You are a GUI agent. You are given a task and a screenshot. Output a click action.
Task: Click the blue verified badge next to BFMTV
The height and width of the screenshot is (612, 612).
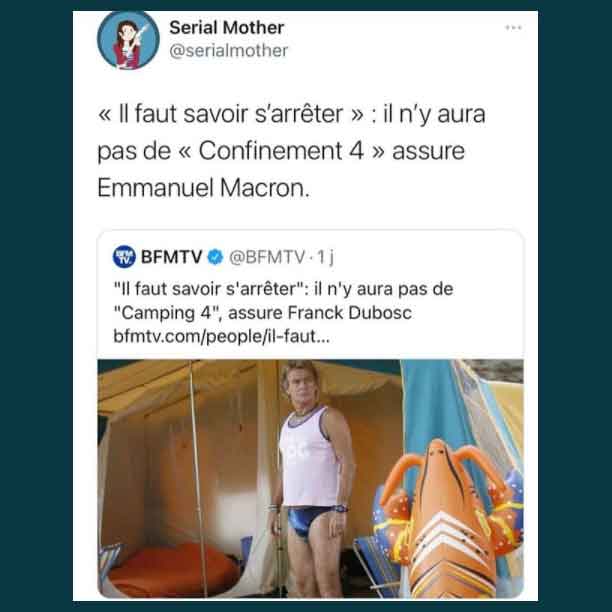click(215, 257)
